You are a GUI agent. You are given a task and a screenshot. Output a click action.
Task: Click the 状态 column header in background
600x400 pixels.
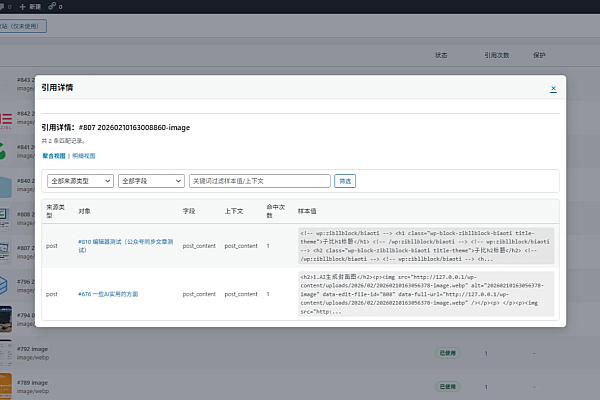[441, 54]
